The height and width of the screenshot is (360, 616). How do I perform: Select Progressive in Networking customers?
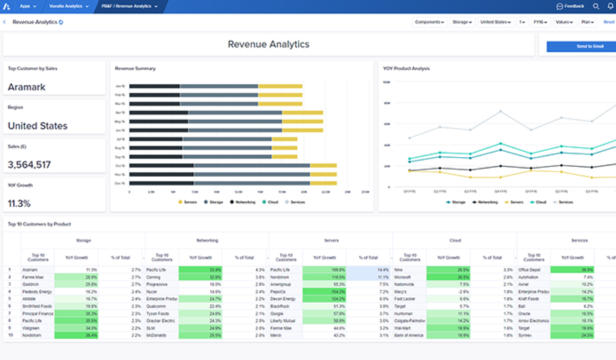tap(157, 285)
